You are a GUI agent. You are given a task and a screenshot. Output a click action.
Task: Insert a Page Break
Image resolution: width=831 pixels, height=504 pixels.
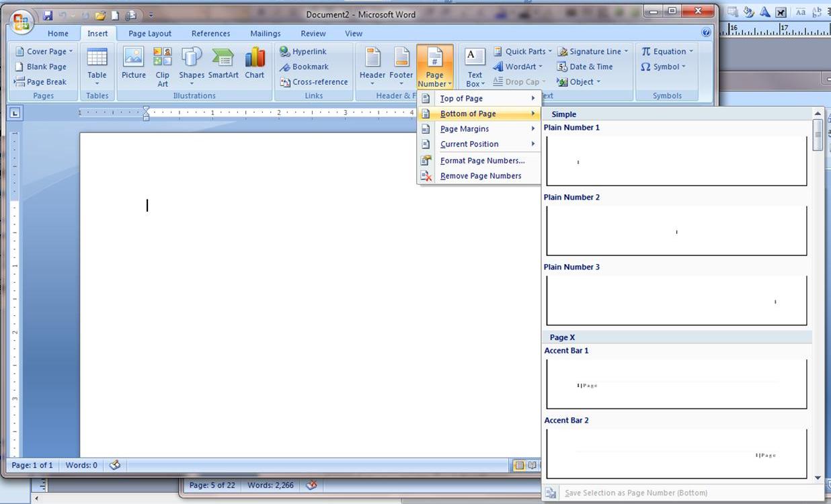coord(40,82)
